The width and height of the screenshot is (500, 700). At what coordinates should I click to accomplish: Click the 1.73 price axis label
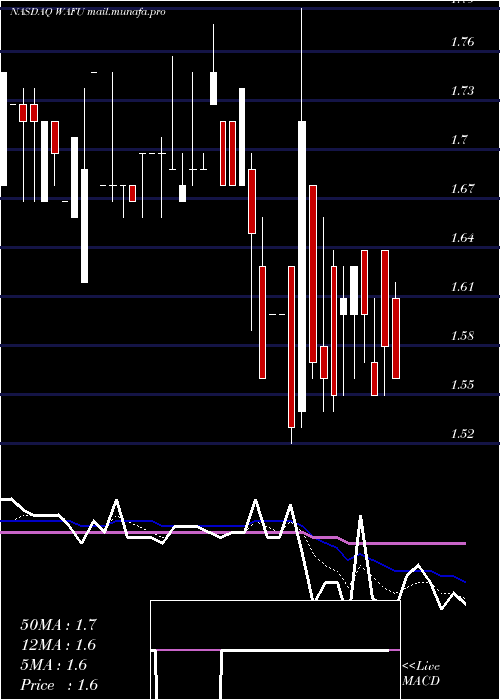pos(462,91)
